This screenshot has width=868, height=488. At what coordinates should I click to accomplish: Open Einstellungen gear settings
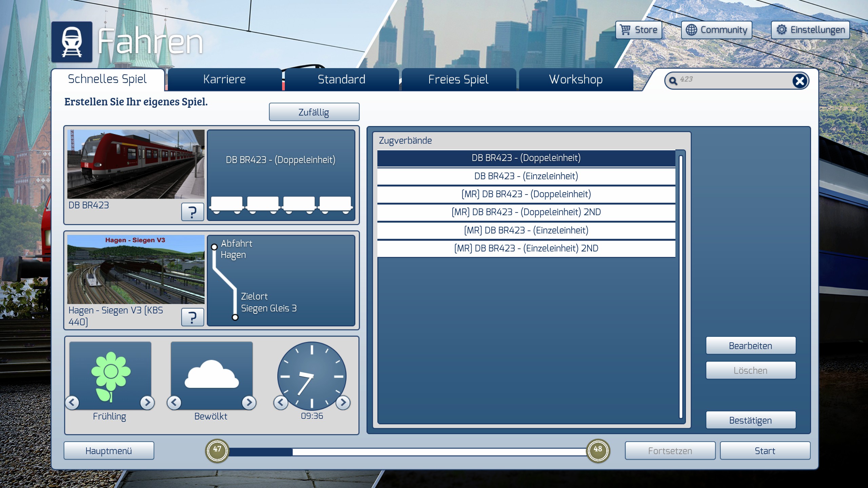(810, 30)
